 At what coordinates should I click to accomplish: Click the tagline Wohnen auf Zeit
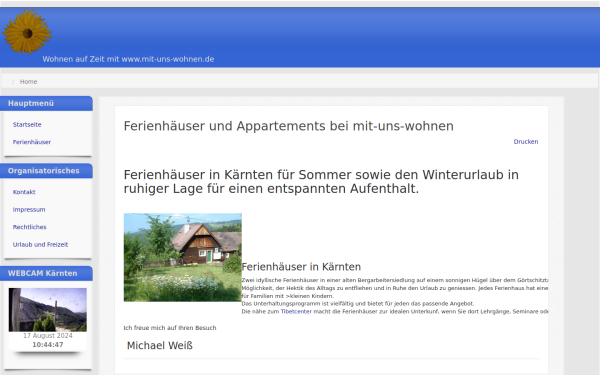pos(128,59)
